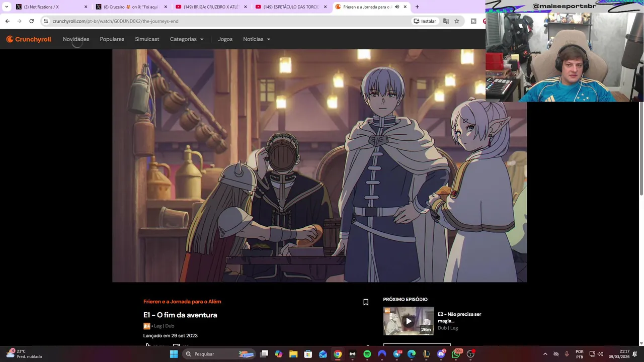This screenshot has height=362, width=644.
Task: Open Outlook from the taskbar
Action: [x=323, y=354]
